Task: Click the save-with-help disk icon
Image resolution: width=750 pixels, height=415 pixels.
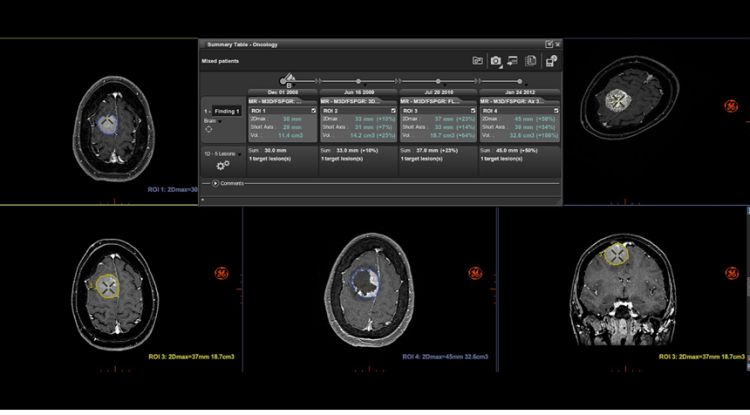Action: [x=551, y=61]
